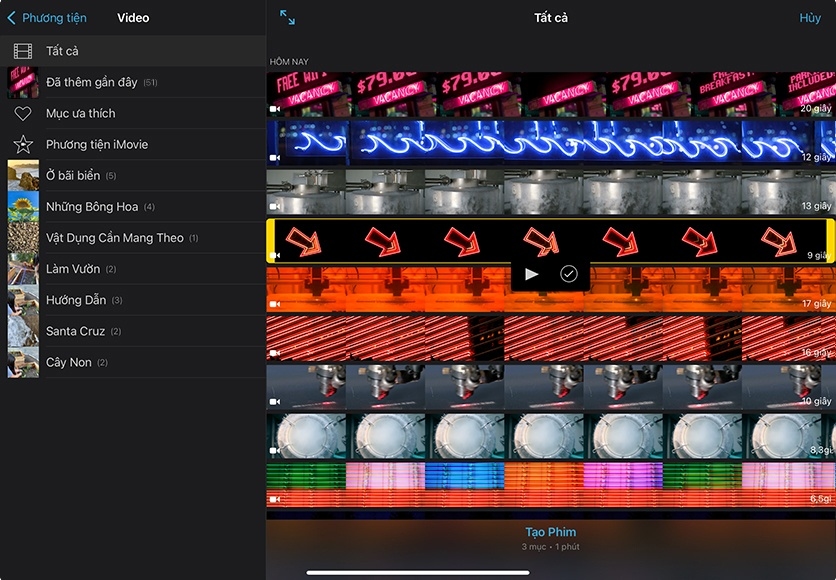
Task: Click the expand fullscreen arrows icon
Action: pos(287,18)
